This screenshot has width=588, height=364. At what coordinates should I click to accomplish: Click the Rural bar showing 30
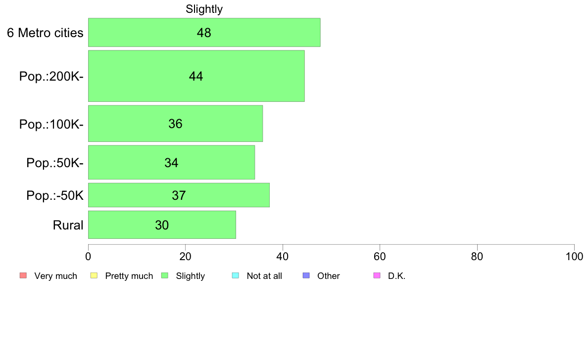click(x=162, y=225)
